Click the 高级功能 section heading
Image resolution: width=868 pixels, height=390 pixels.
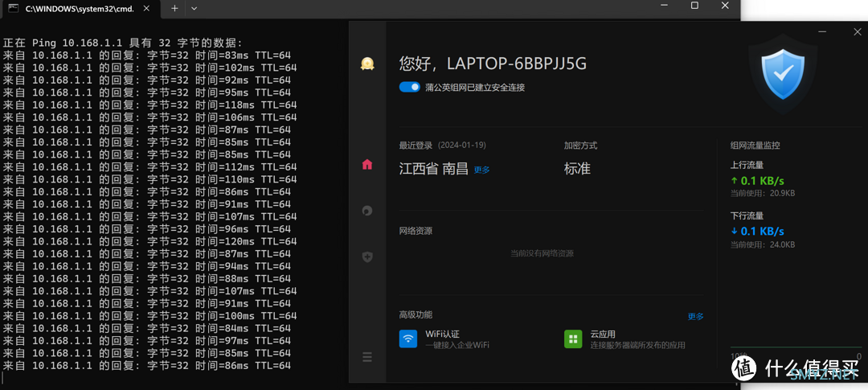[x=416, y=314]
